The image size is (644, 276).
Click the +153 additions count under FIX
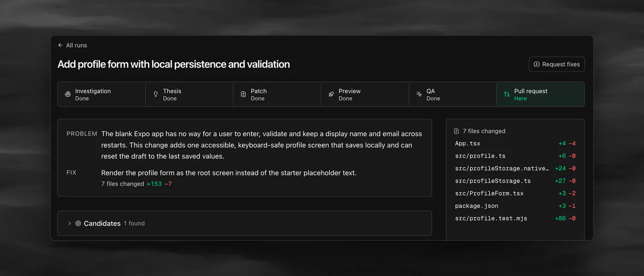154,184
